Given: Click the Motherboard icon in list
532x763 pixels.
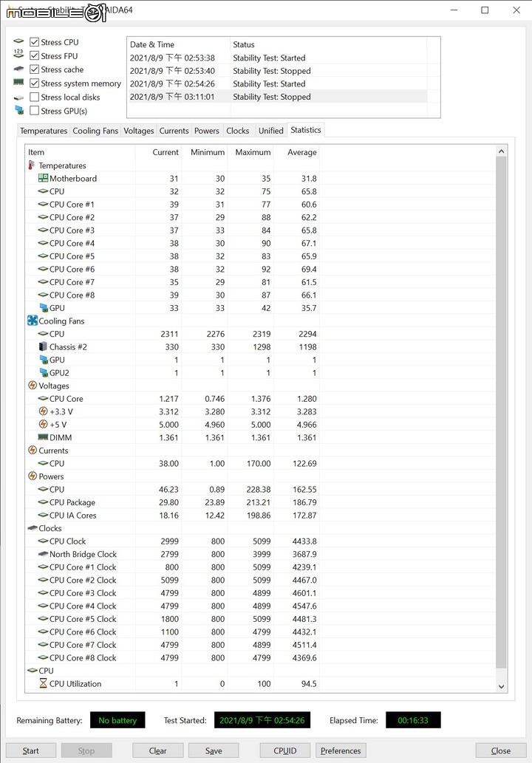Looking at the screenshot, I should tap(44, 178).
